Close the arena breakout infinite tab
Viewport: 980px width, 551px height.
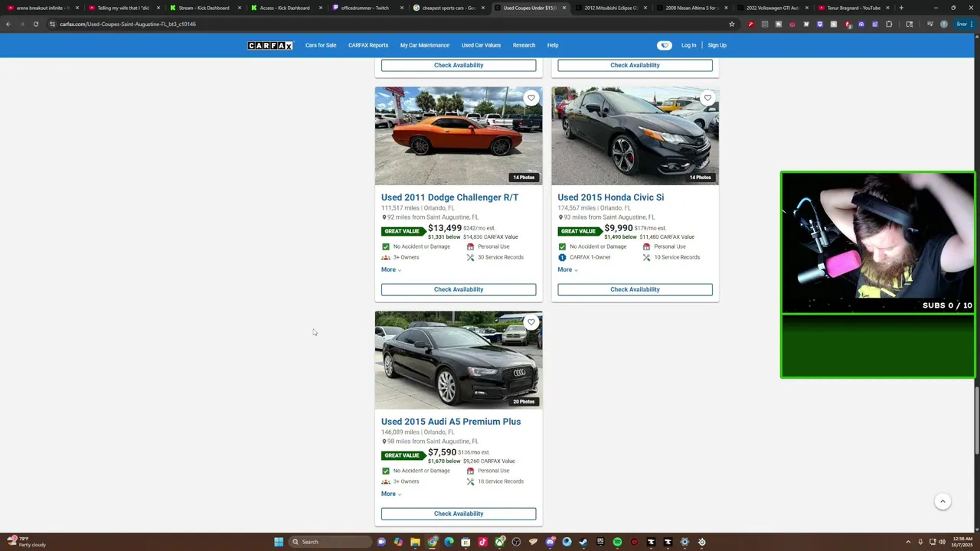pos(77,8)
